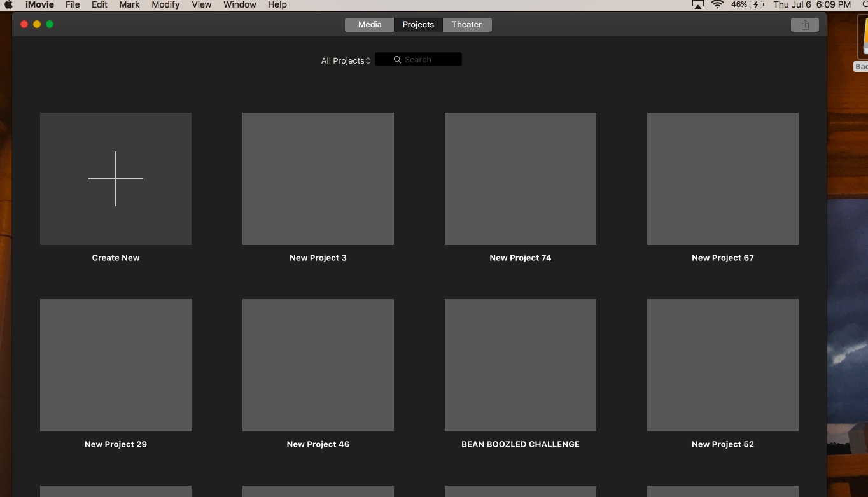Viewport: 868px width, 497px height.
Task: Select the Projects tab
Action: (418, 25)
